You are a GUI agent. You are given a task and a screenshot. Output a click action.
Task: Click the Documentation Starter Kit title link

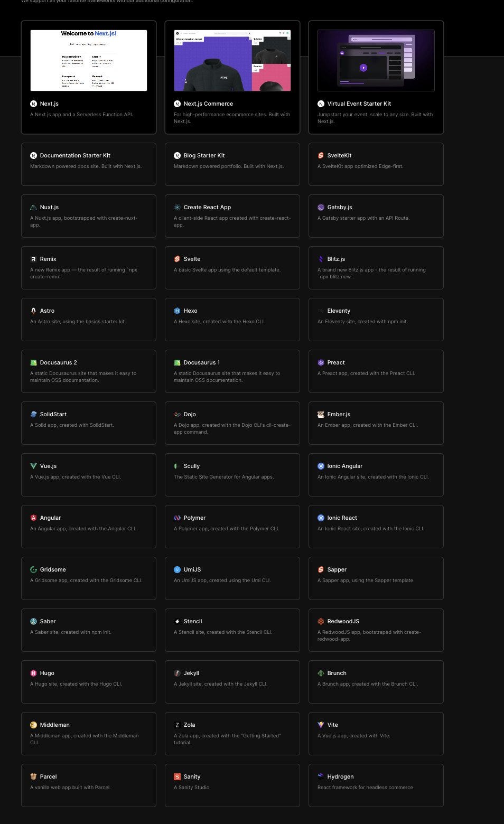point(76,155)
